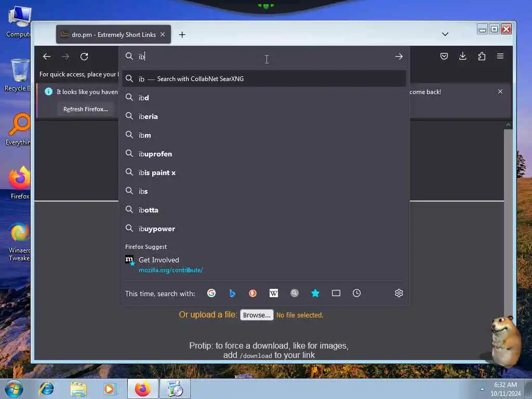
Task: Select the 'ibuprofen' suggestion
Action: [264, 154]
